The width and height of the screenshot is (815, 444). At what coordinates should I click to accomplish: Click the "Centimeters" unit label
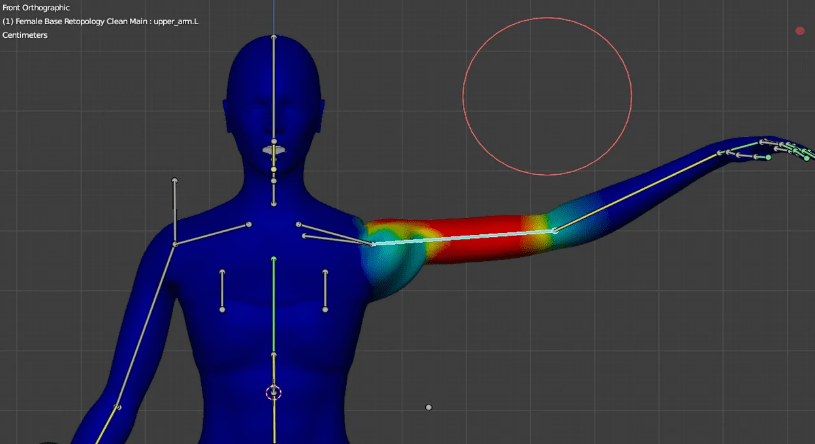point(25,35)
